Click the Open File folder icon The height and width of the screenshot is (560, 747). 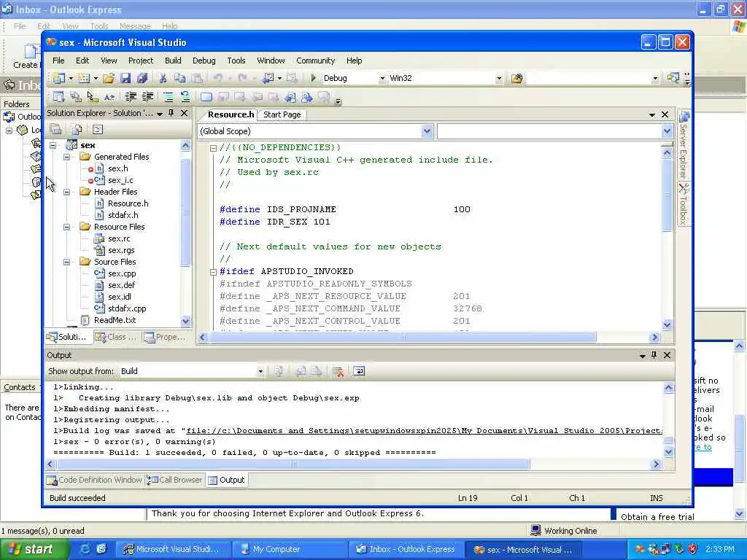pos(109,78)
